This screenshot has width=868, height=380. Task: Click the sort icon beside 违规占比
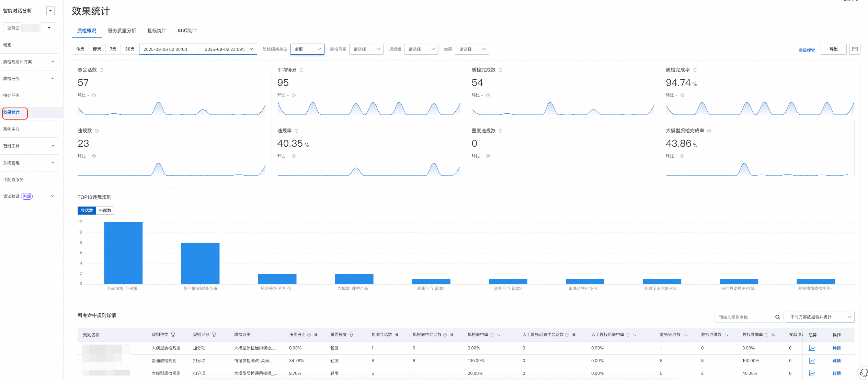coord(316,335)
